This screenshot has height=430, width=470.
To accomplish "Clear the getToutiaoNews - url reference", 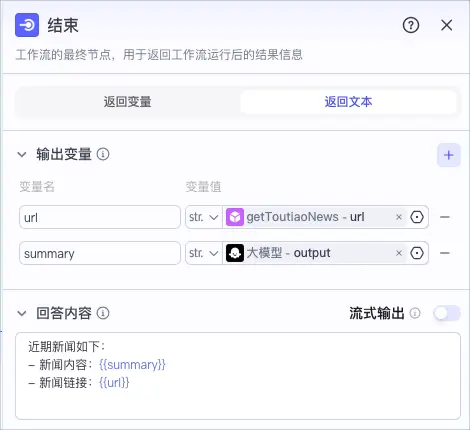I will point(399,217).
